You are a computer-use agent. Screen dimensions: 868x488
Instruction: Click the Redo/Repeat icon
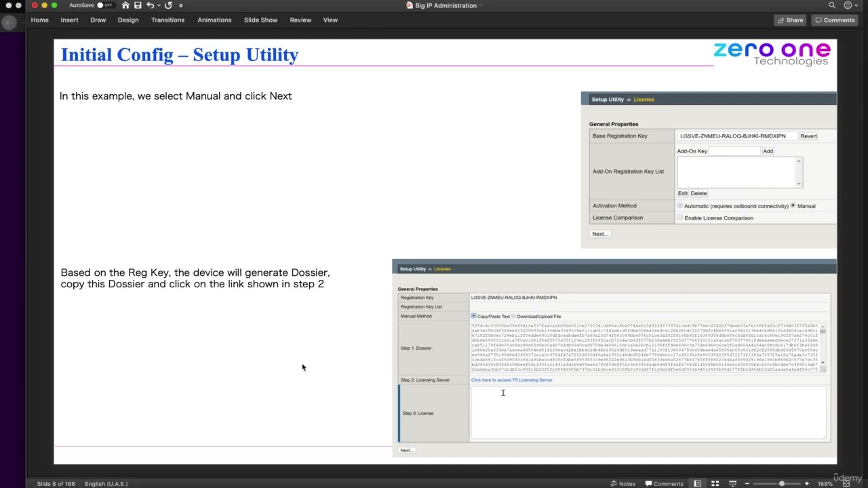[168, 5]
